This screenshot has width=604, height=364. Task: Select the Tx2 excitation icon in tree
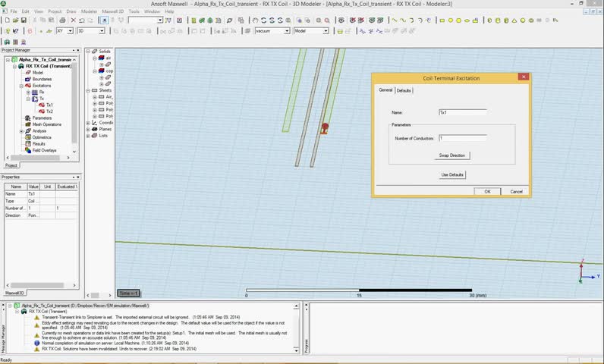(x=42, y=111)
